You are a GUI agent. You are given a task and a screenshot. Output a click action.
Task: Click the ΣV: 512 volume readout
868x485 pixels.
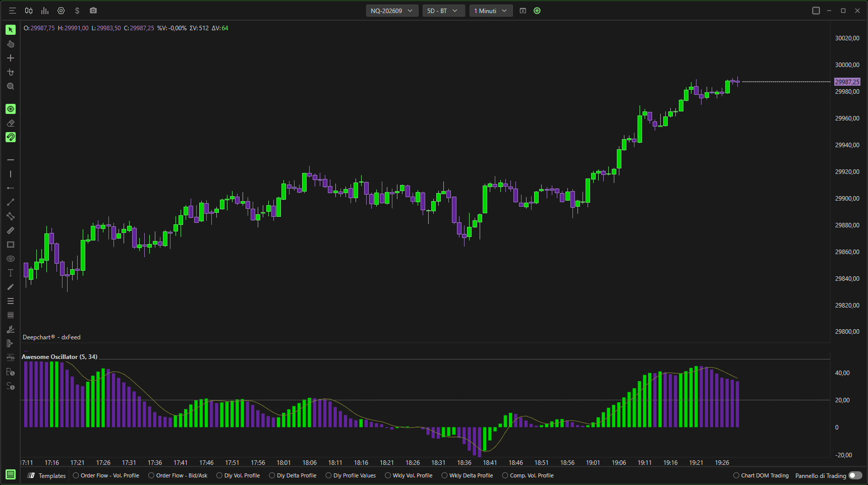(199, 28)
